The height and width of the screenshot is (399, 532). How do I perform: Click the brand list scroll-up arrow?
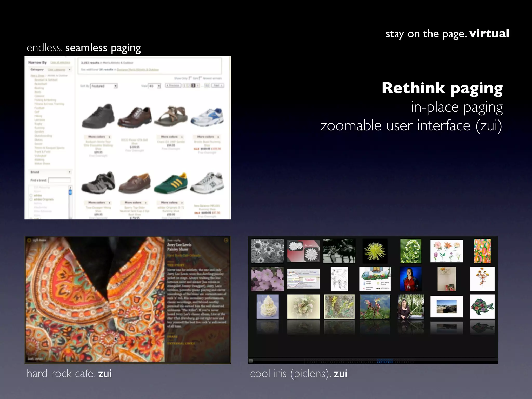70,188
